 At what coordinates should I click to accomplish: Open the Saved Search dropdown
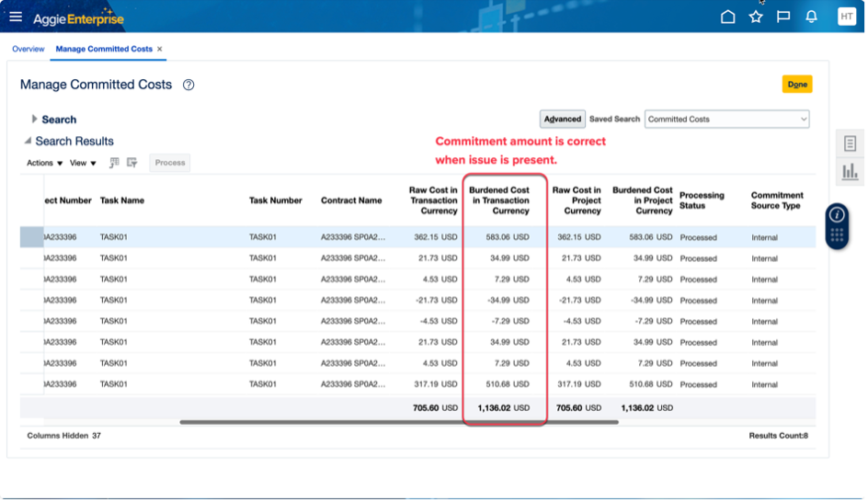coord(726,119)
